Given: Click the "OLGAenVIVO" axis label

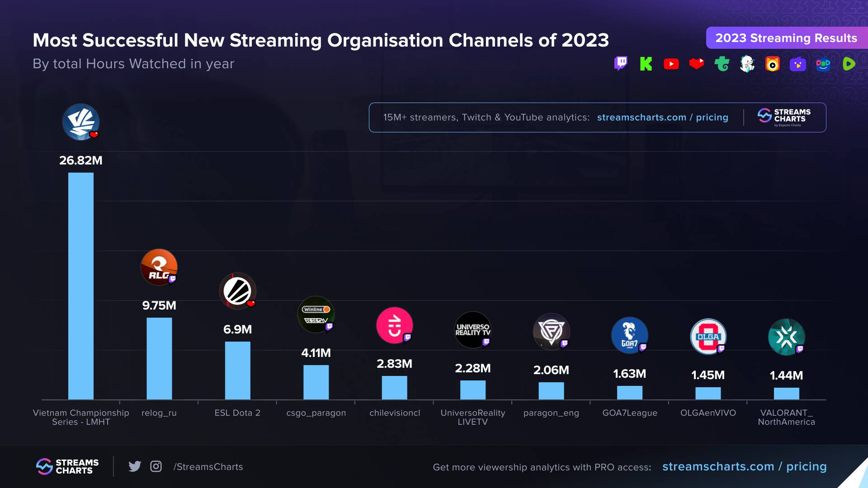Looking at the screenshot, I should click(x=708, y=413).
